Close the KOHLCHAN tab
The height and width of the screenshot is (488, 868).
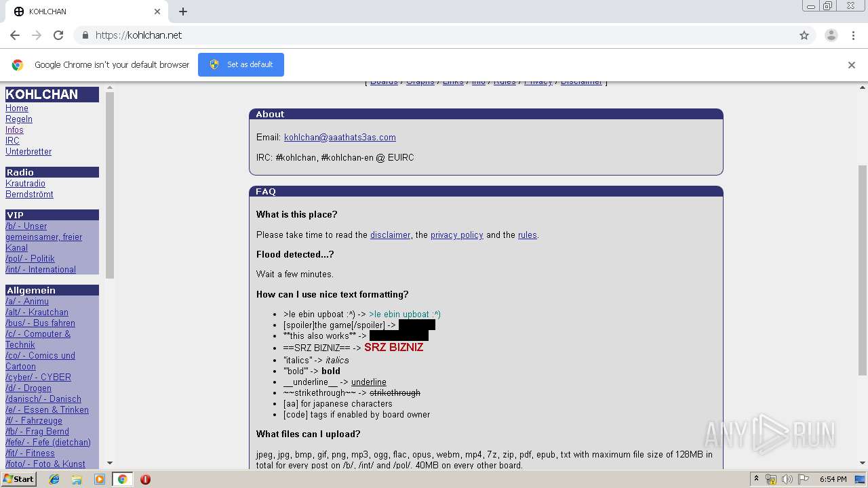pyautogui.click(x=157, y=12)
